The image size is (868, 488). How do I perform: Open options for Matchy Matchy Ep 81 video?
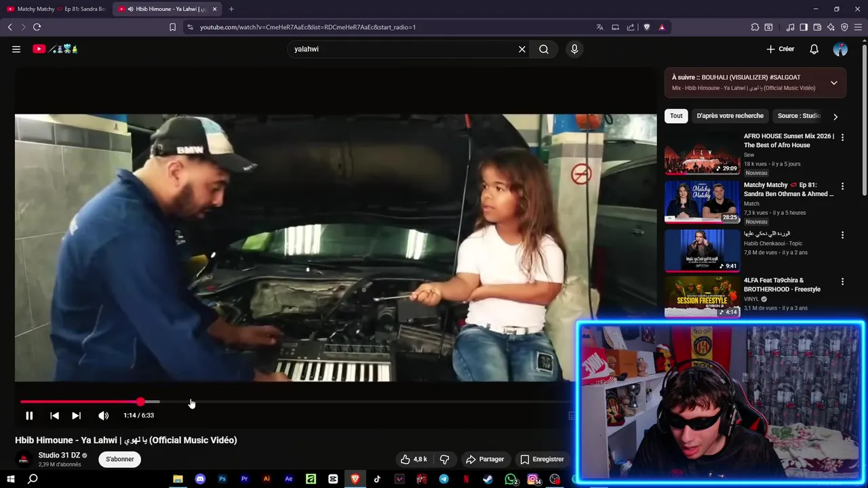[842, 186]
